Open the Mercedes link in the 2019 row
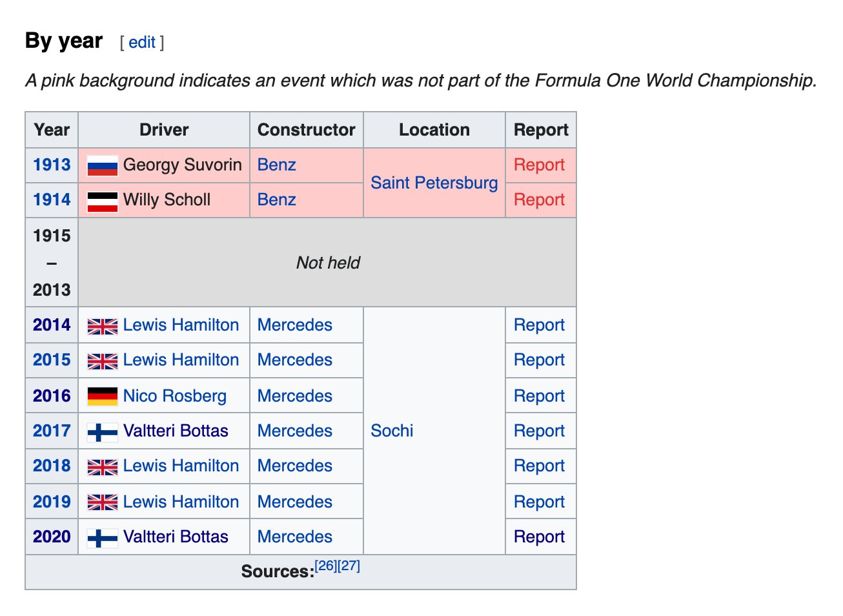This screenshot has height=616, width=843. 295,502
